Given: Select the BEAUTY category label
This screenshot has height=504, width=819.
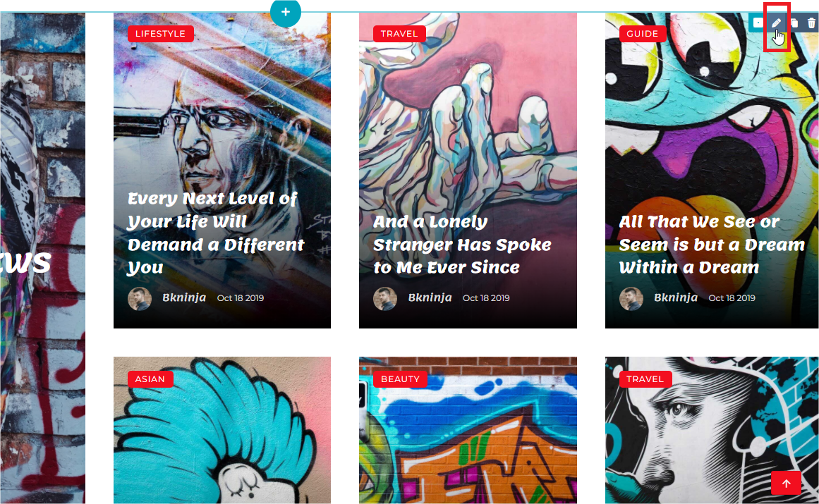Looking at the screenshot, I should (x=400, y=379).
